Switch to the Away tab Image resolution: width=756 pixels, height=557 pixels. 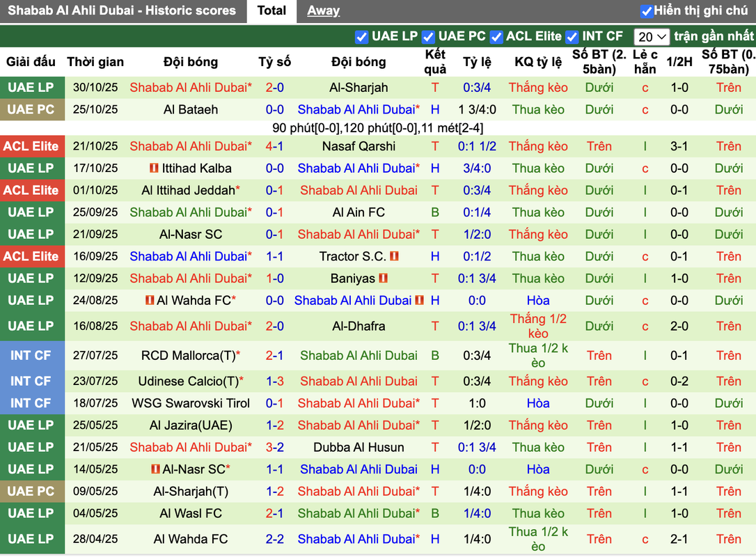(323, 10)
